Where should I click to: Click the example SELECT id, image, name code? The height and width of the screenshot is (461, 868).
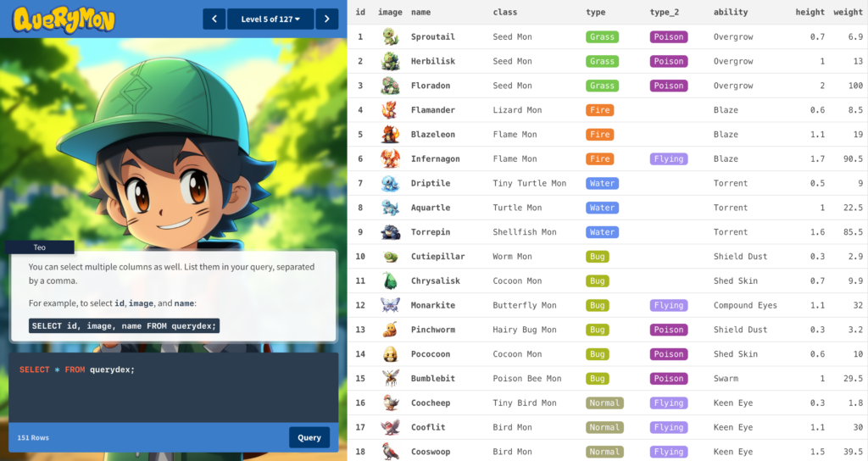[x=124, y=325]
